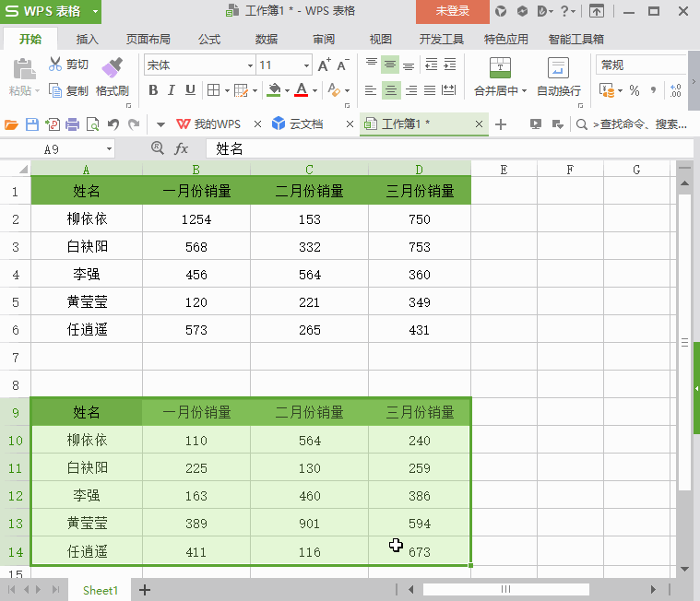The width and height of the screenshot is (700, 601).
Task: Select the Format Painter (格式刷) brush
Action: [x=112, y=67]
